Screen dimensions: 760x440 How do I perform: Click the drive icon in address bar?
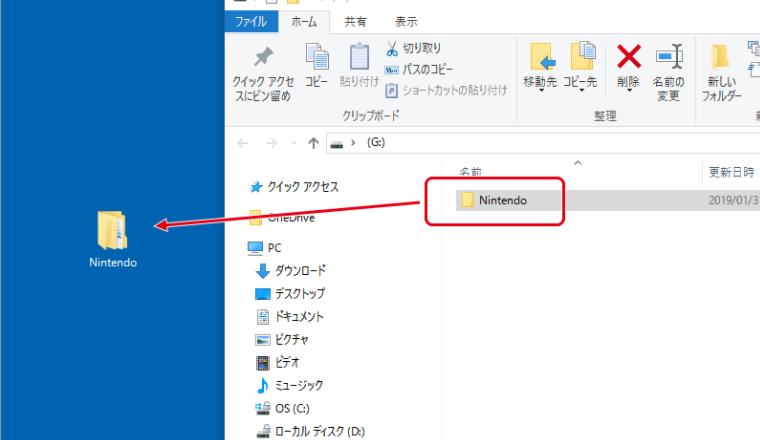[337, 143]
